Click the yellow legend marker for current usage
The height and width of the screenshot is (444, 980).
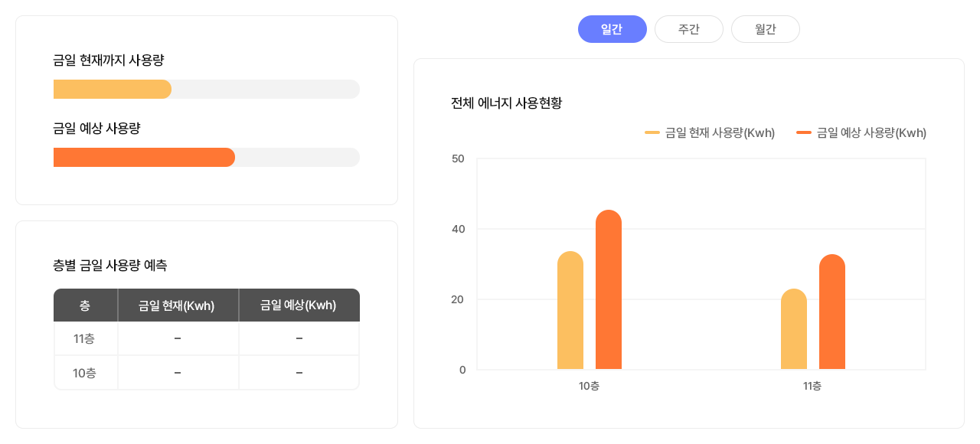coord(652,133)
